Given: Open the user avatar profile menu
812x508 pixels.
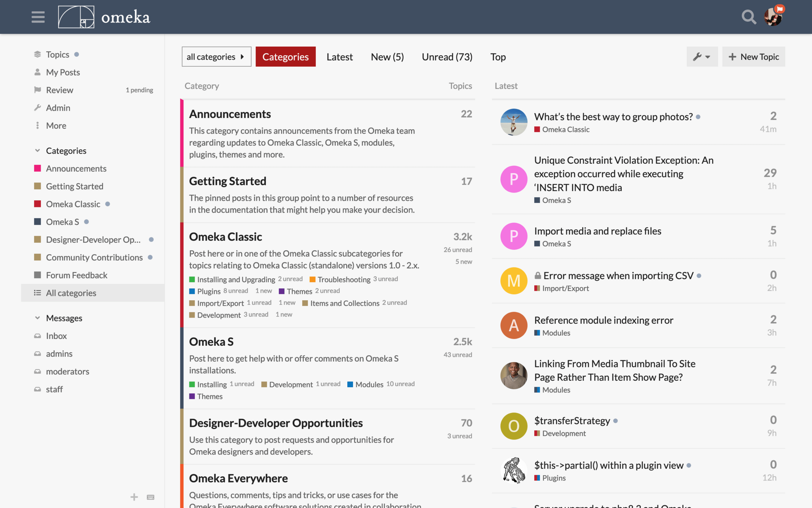Looking at the screenshot, I should (773, 17).
